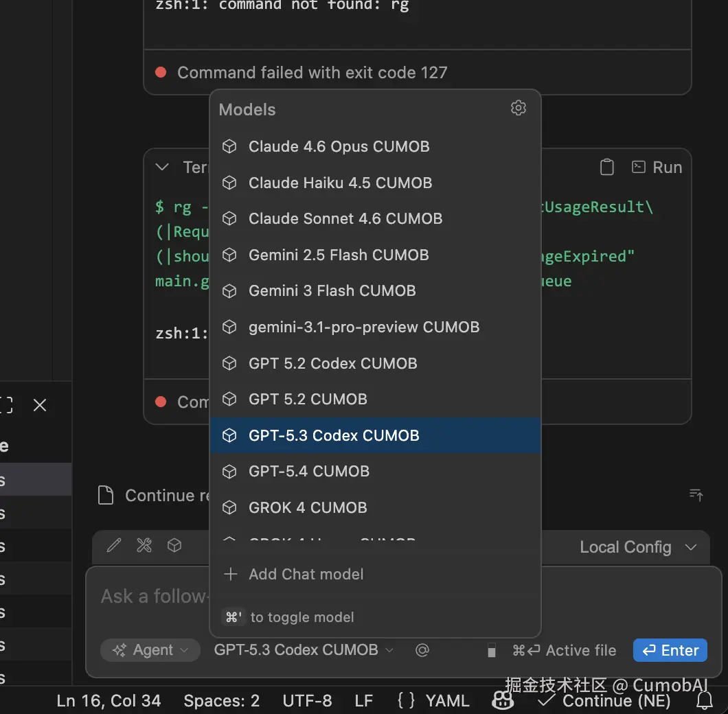
Task: Click Ln 16, Col 34 status item
Action: coord(109,701)
